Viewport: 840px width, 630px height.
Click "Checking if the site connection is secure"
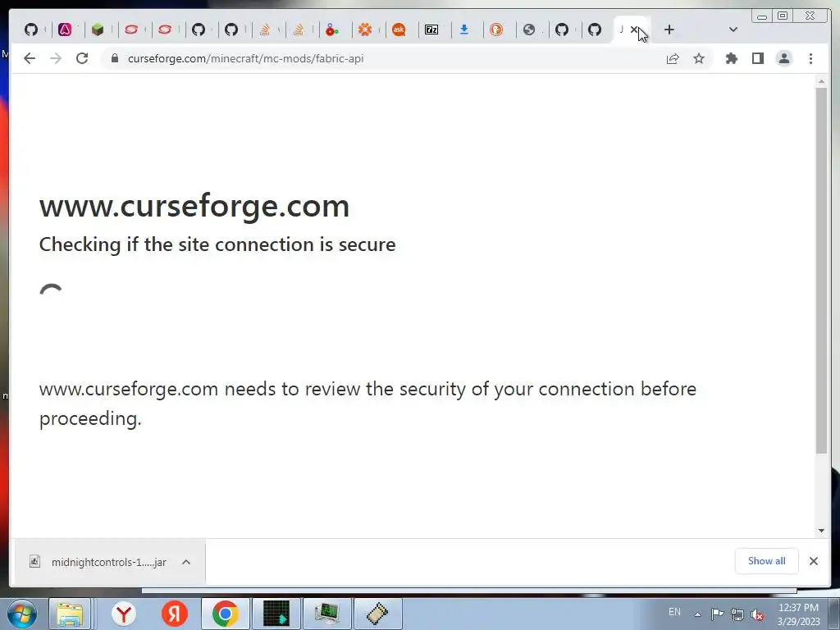(x=217, y=244)
